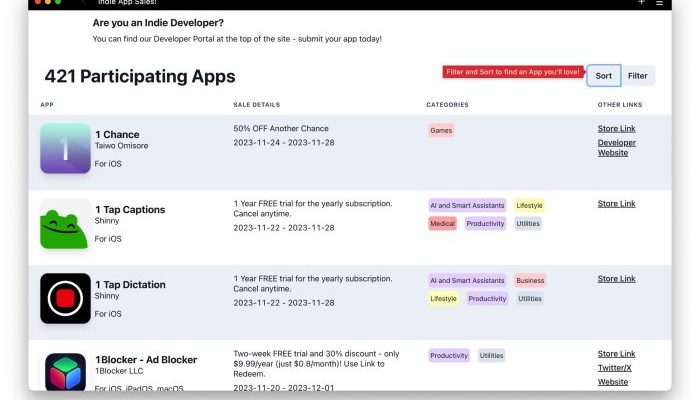Select the Games tag on 1 Chance
This screenshot has height=400, width=700.
(441, 130)
